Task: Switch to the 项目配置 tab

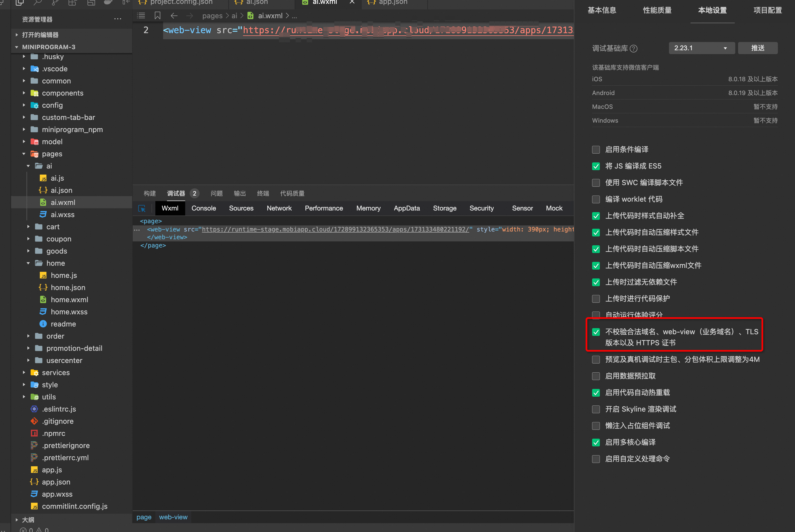Action: 768,10
